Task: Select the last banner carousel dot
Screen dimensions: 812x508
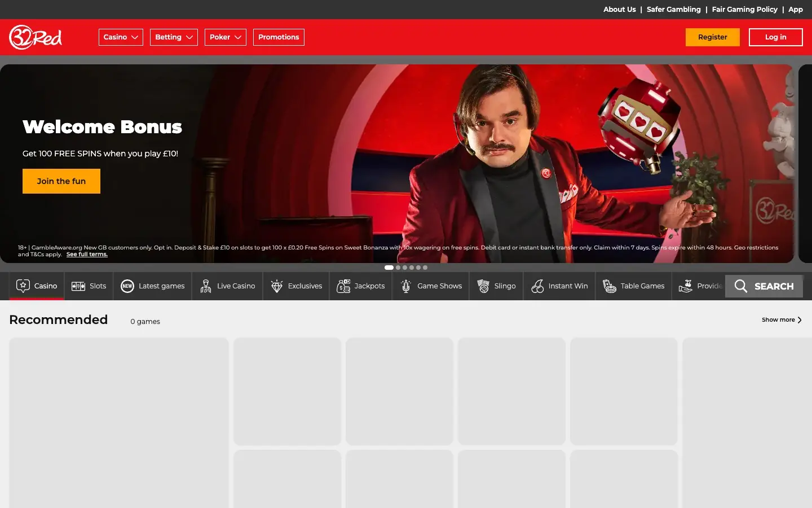Action: [x=425, y=268]
